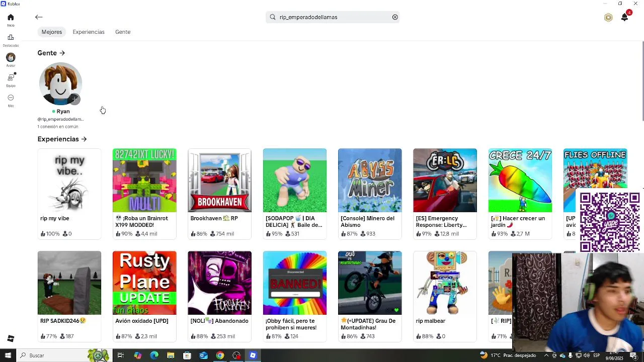Click the Roblox Studio icon at sidebar bottom
Viewport: 644px width, 362px height.
[11, 338]
